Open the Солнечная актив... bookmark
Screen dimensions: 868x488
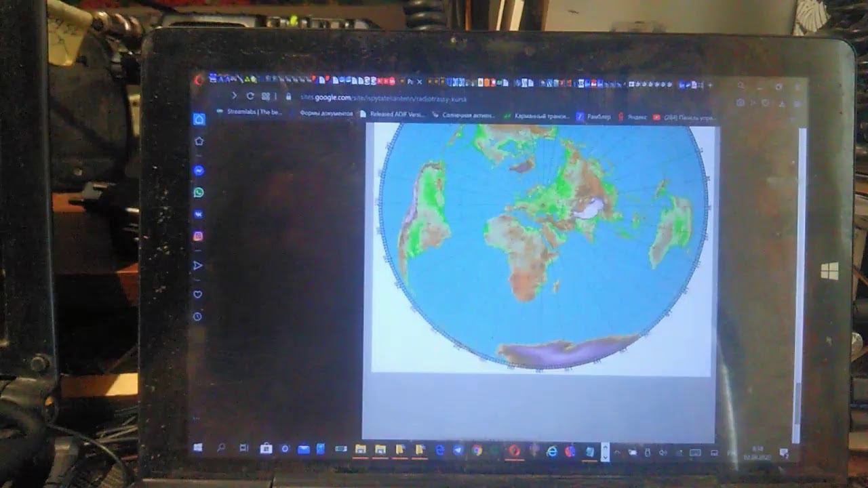pyautogui.click(x=465, y=115)
